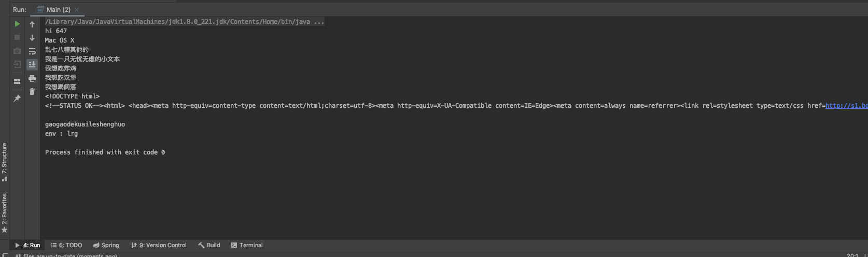The height and width of the screenshot is (257, 868).
Task: Open the Spring tool window
Action: pyautogui.click(x=106, y=245)
